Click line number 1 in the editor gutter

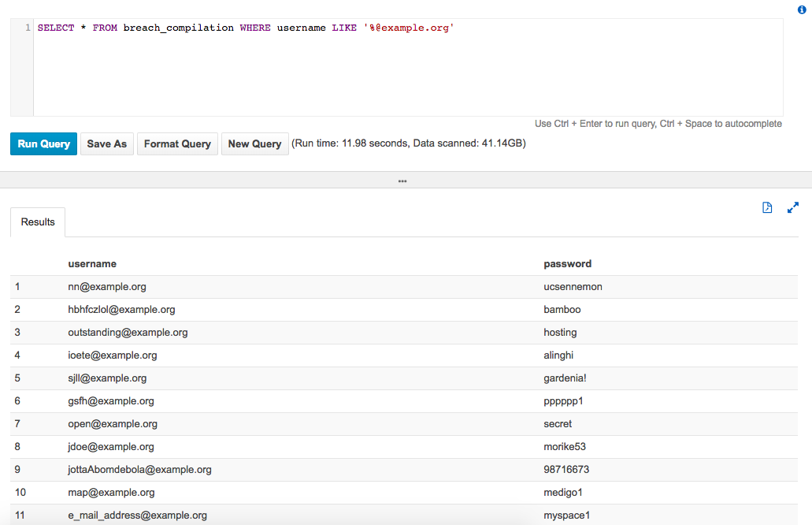click(x=28, y=28)
